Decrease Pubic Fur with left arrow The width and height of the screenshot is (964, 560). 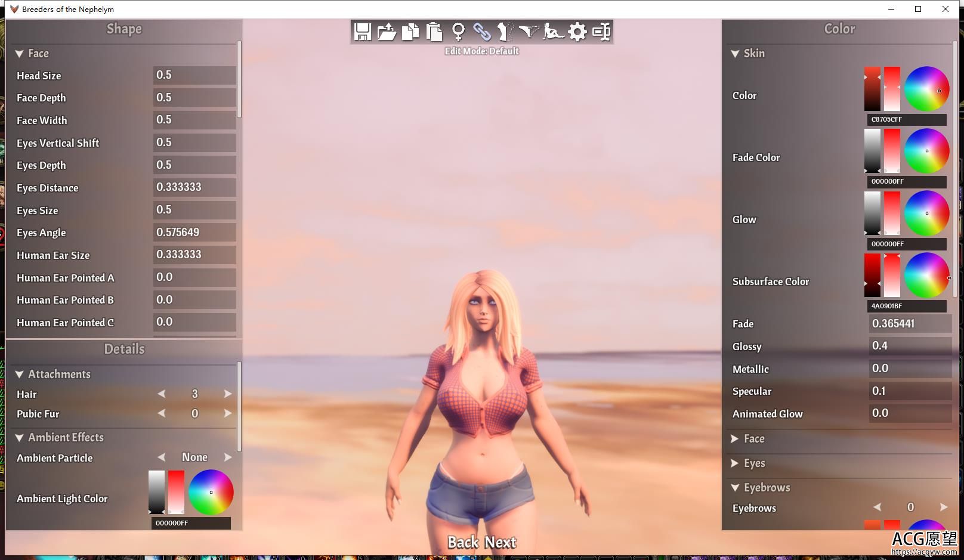(161, 413)
